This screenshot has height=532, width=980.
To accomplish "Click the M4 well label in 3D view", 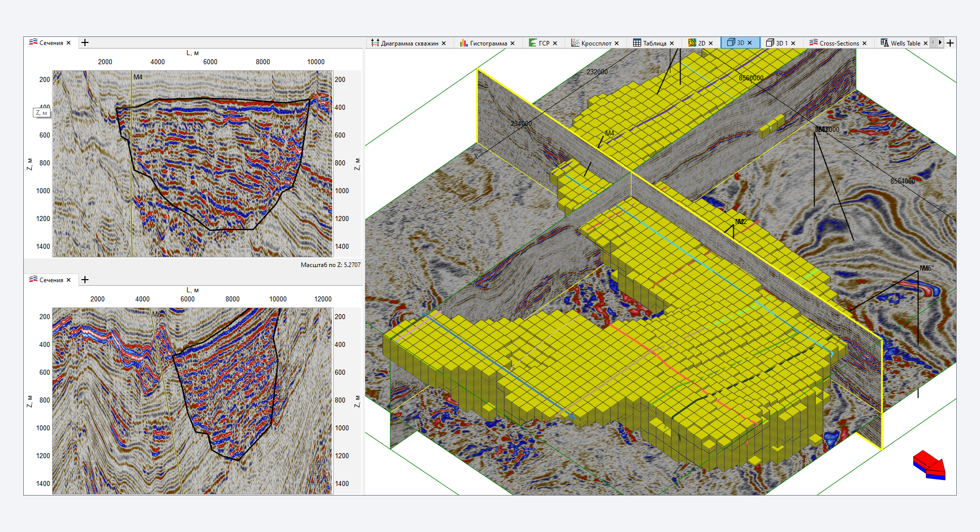I will [610, 134].
